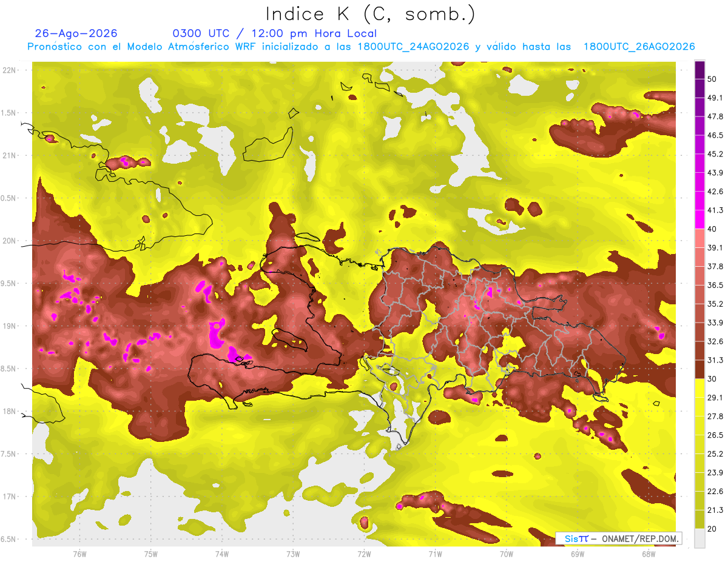Click the "21N" latitude label
The height and width of the screenshot is (562, 728).
coord(8,155)
